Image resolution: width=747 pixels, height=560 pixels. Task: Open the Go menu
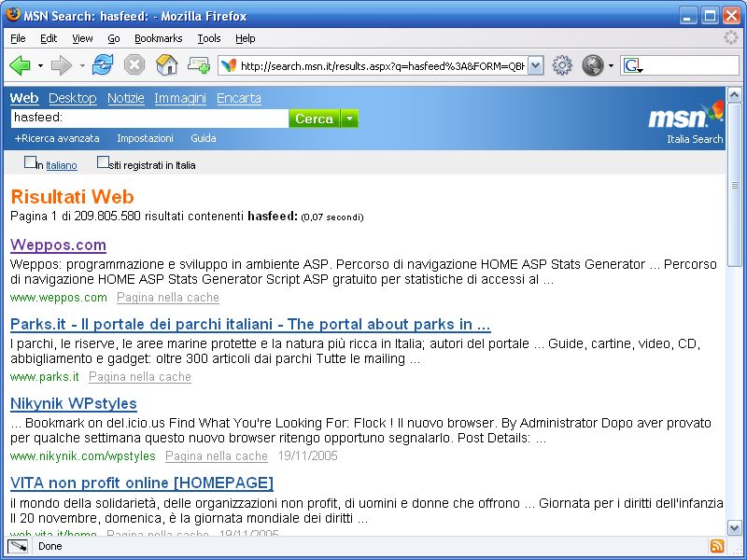[113, 38]
